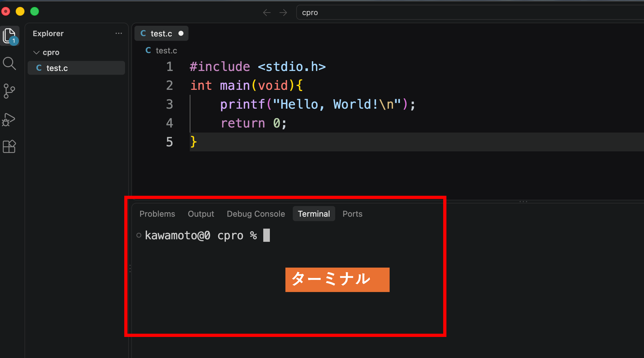This screenshot has height=358, width=644.
Task: Activate the test.c editor tab
Action: click(161, 33)
